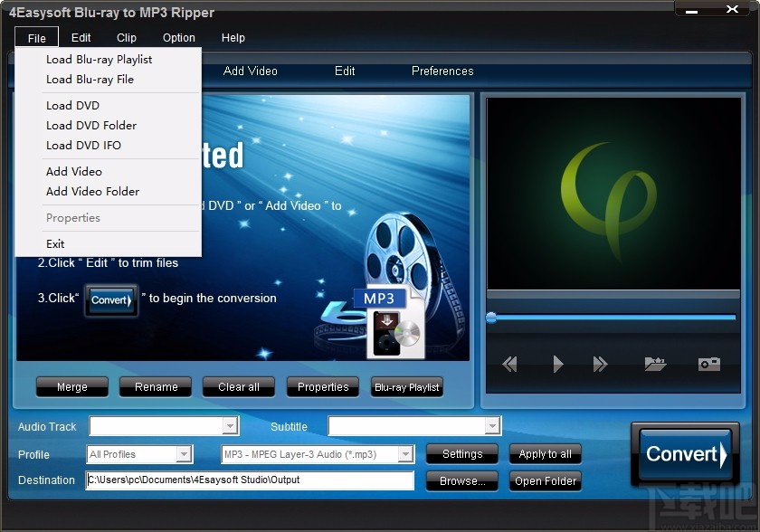The width and height of the screenshot is (760, 532).
Task: Take a snapshot of the preview video
Action: 708,364
